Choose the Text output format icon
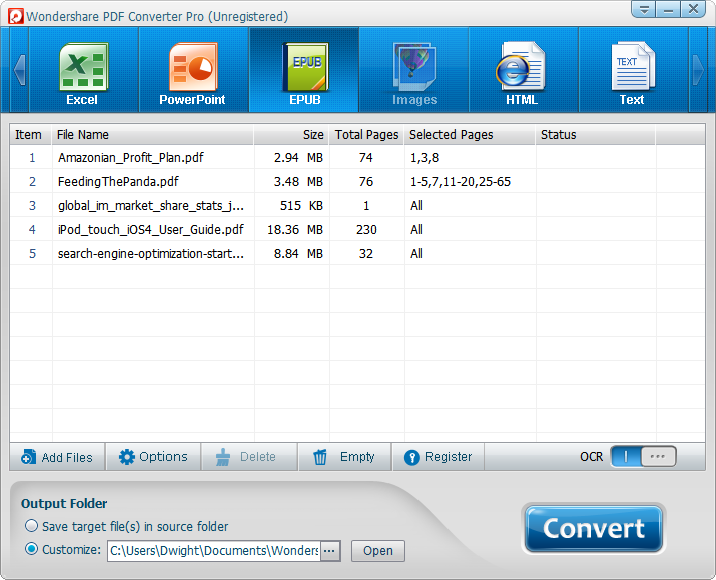The height and width of the screenshot is (580, 716). coord(632,70)
